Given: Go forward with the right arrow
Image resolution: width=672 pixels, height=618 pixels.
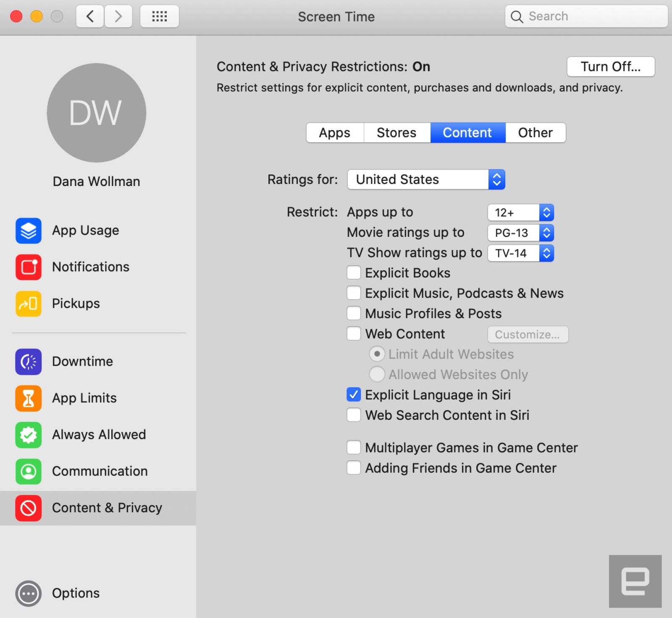Looking at the screenshot, I should click(x=118, y=16).
